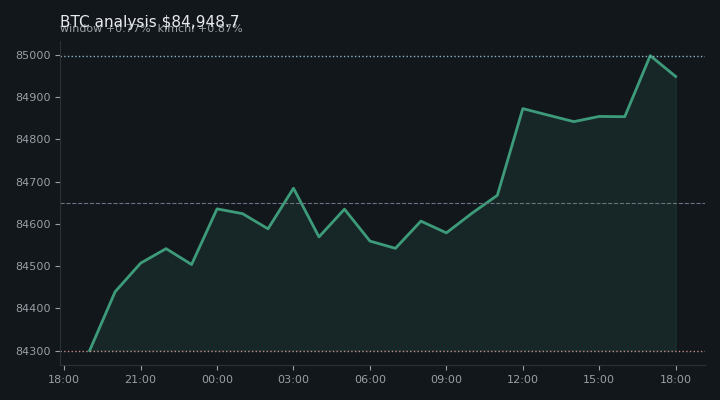Select the 06:00 time axis label
The height and width of the screenshot is (400, 720).
(370, 379)
